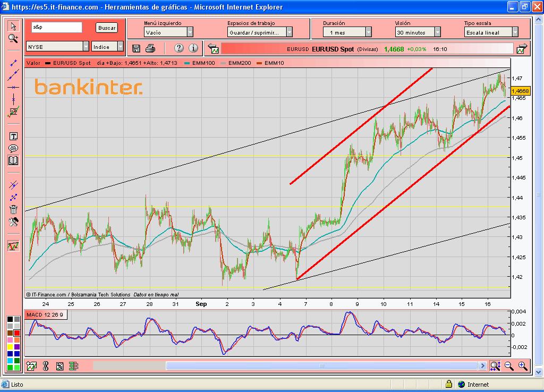The image size is (544, 392).
Task: Save chart with the floppy disk icon
Action: (136, 48)
